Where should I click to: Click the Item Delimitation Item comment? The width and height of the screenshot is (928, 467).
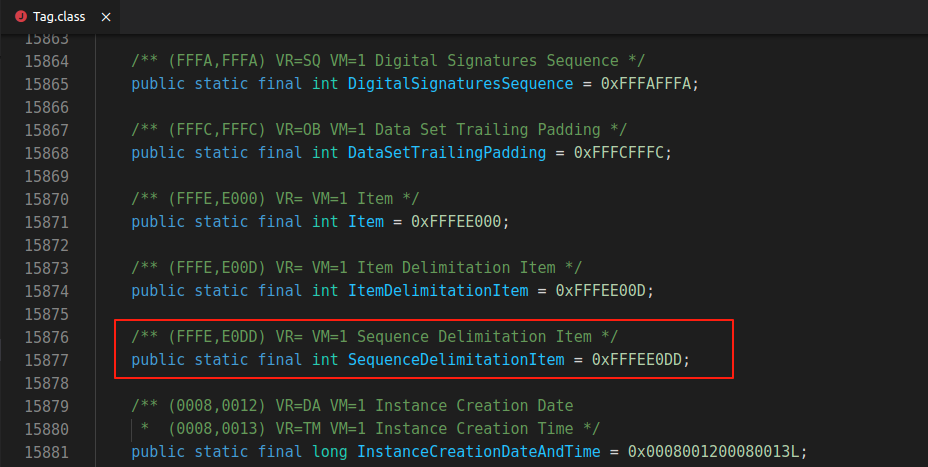coord(356,268)
